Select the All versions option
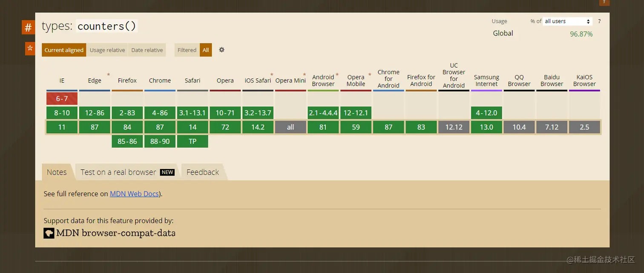644x273 pixels. (206, 50)
